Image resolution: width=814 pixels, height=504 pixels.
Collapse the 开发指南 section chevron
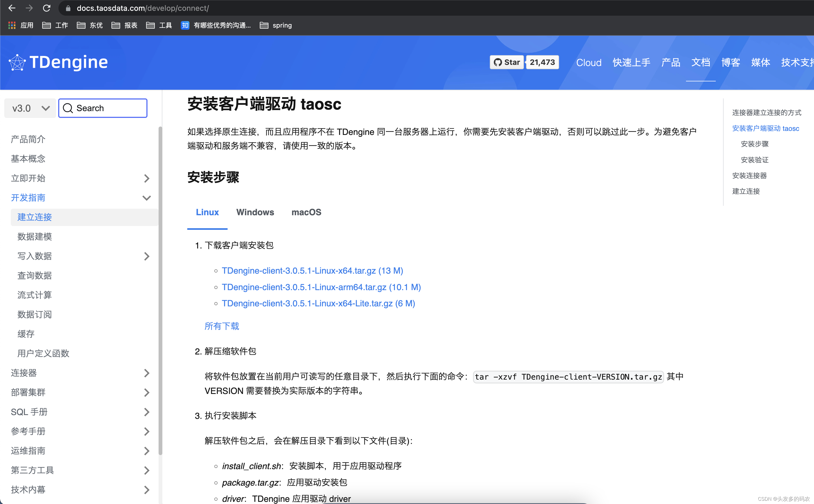(x=147, y=198)
